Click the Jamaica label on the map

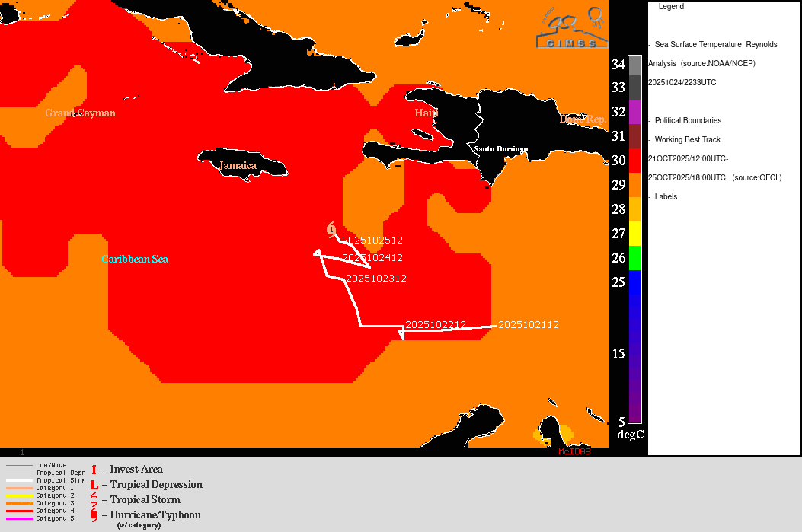tap(238, 165)
